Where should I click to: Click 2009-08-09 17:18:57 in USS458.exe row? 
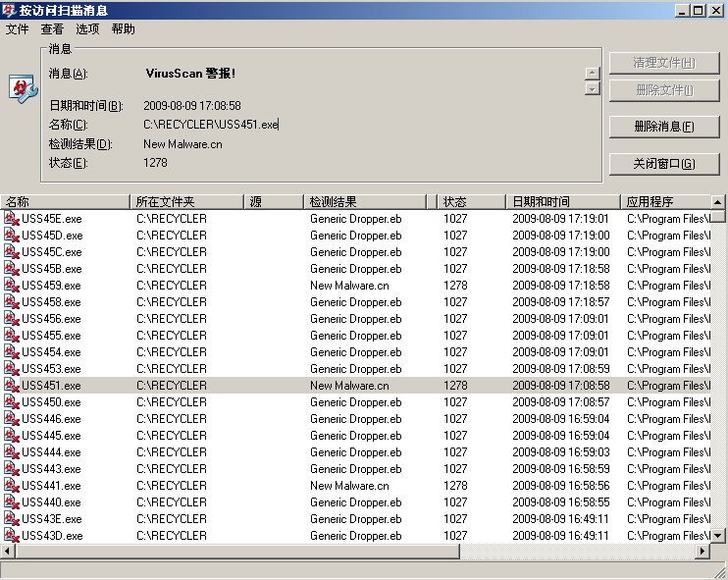tap(560, 302)
